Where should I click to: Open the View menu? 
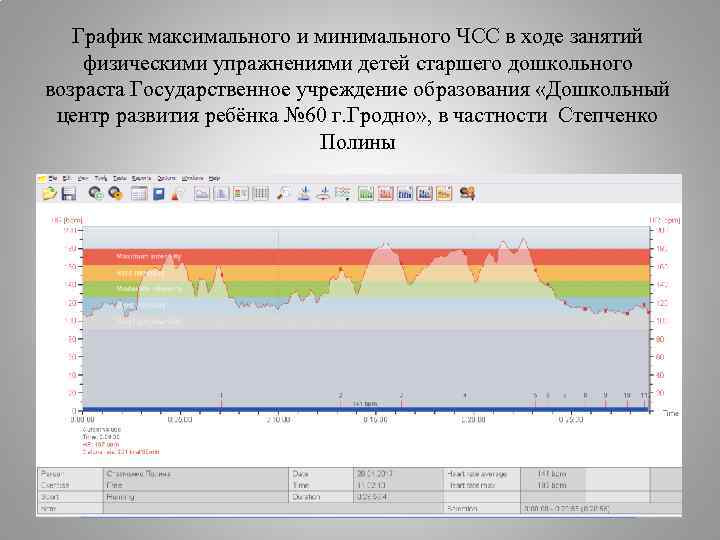(x=83, y=178)
